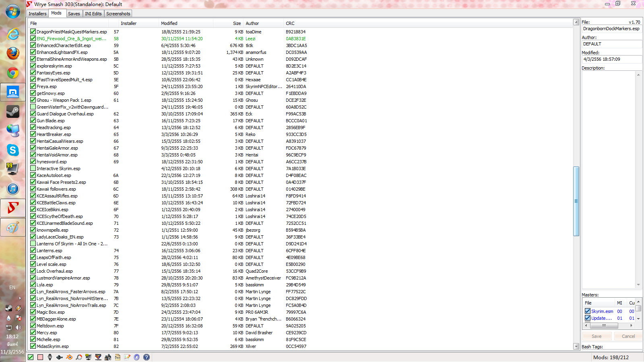The height and width of the screenshot is (362, 644).
Task: Open iTunes from the taskbar
Action: pos(13,189)
